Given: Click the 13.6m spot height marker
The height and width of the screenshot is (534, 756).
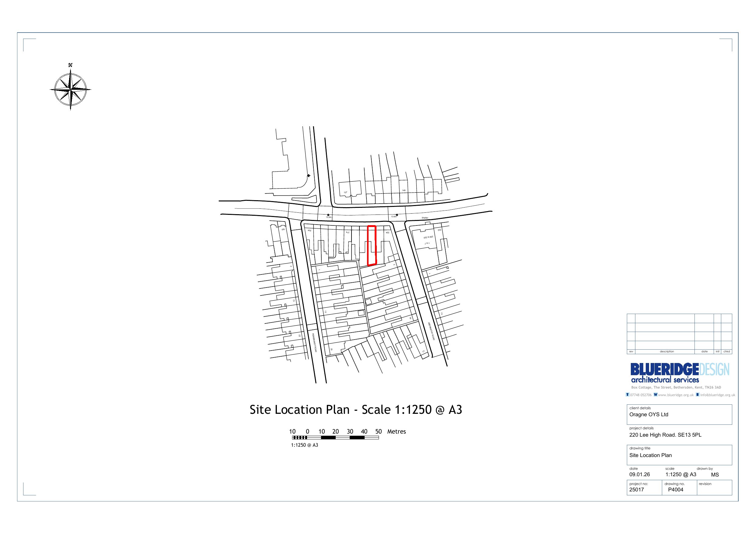Looking at the screenshot, I should tap(397, 215).
